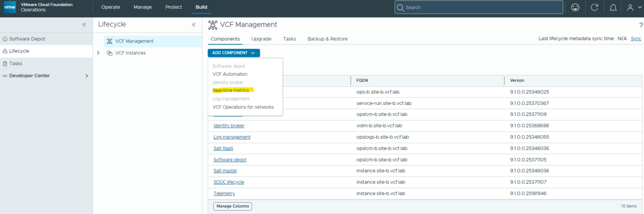
Task: Open the Manage menu
Action: [143, 7]
